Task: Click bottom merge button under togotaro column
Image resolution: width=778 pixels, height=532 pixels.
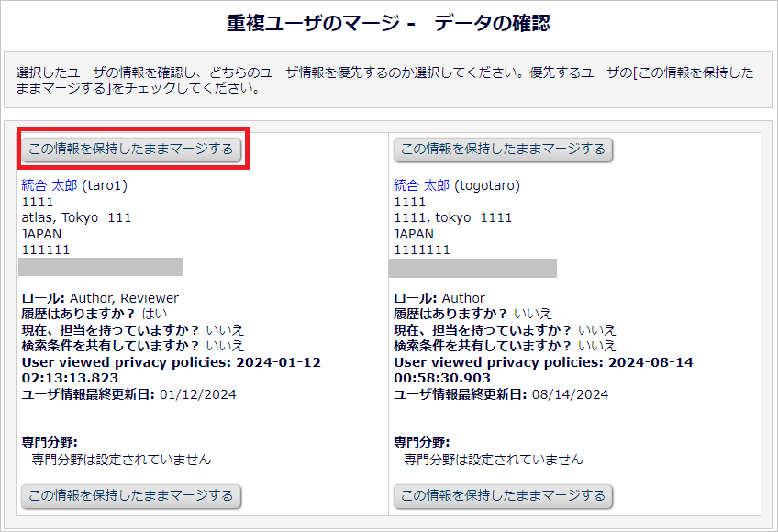Action: 503,496
